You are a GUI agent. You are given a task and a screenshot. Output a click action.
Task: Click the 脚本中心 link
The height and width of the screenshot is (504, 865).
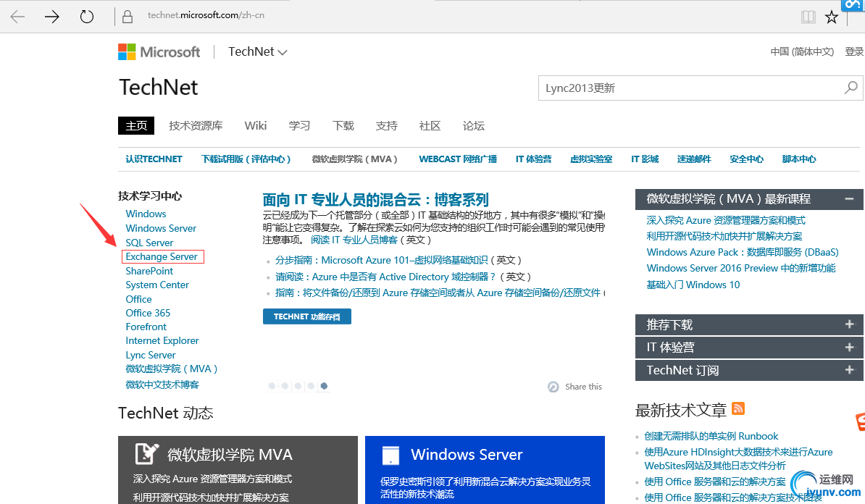tap(799, 159)
